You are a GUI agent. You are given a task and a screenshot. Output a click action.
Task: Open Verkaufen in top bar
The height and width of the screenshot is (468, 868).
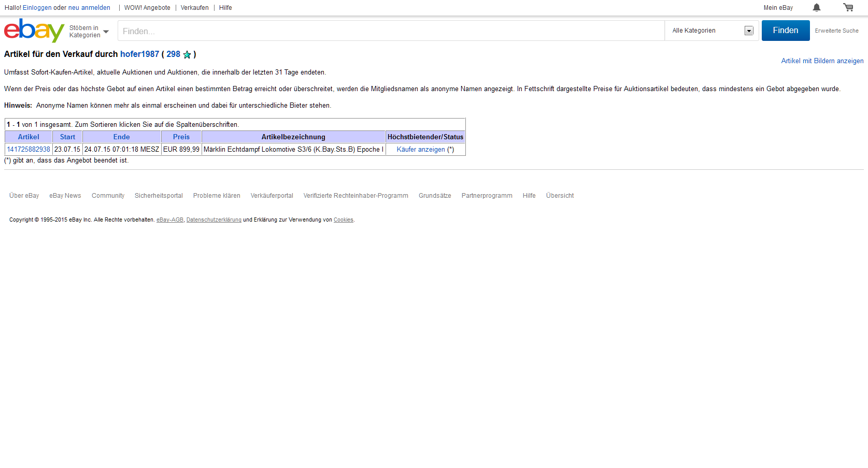pyautogui.click(x=195, y=8)
